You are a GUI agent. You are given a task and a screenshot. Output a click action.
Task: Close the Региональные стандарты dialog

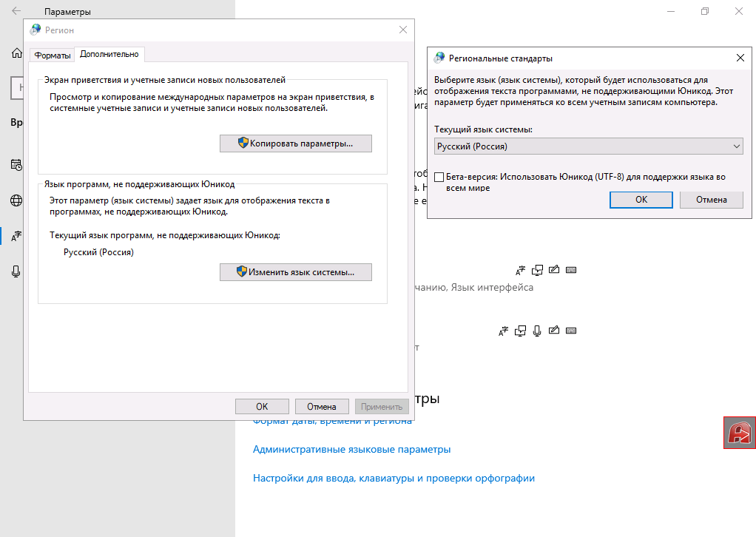(740, 58)
